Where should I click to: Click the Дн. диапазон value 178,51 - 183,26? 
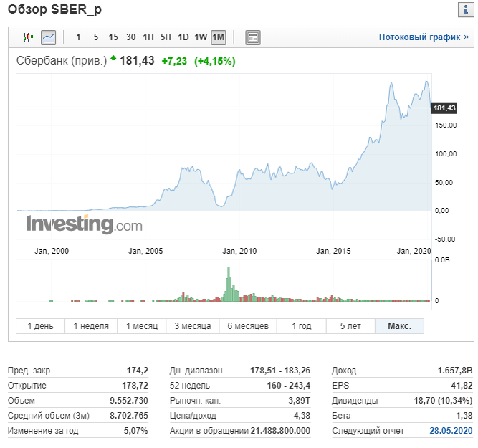click(x=280, y=371)
